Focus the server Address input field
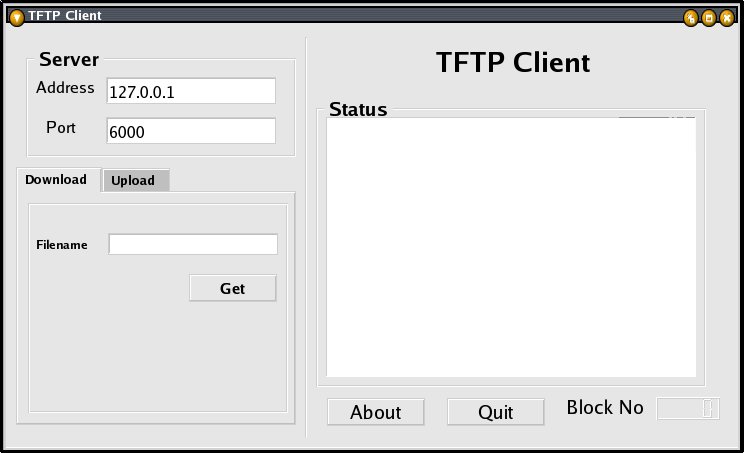 pos(191,91)
